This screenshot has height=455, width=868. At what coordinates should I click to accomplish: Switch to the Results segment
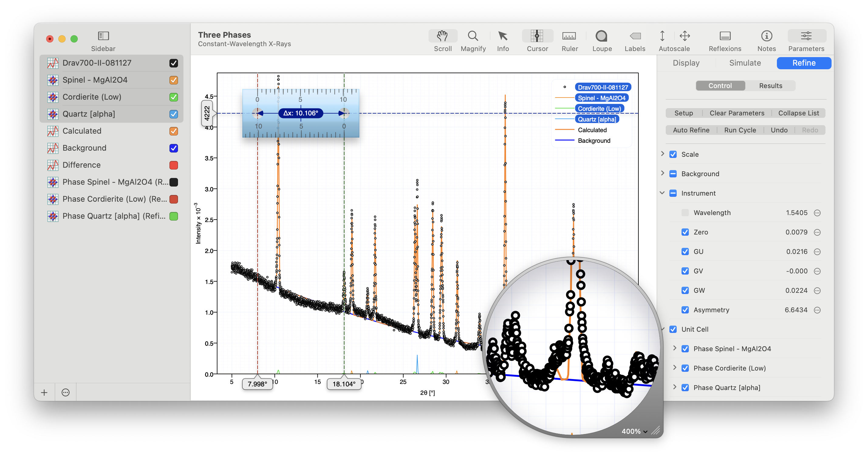(770, 86)
